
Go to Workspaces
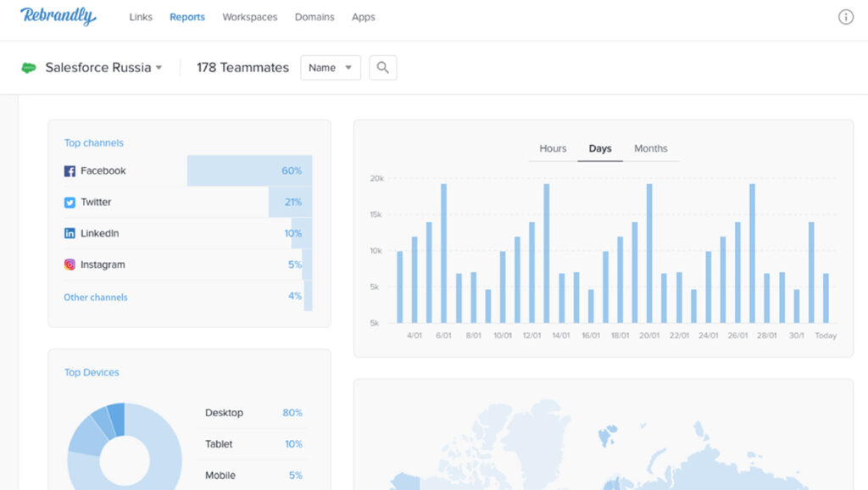250,17
